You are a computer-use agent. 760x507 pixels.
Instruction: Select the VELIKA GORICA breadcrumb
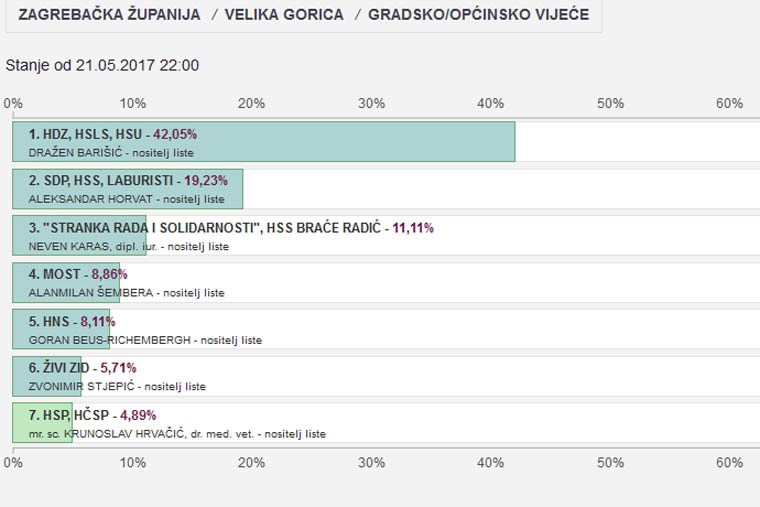tap(284, 15)
